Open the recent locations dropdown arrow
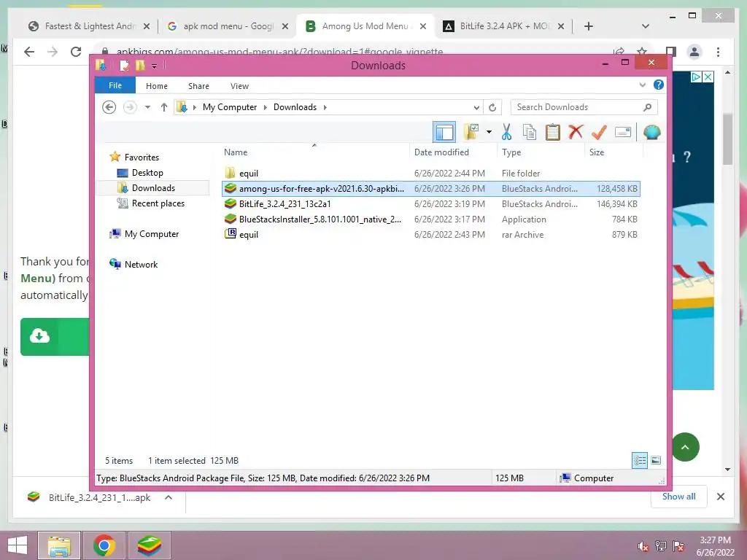The height and width of the screenshot is (560, 747). [x=147, y=107]
